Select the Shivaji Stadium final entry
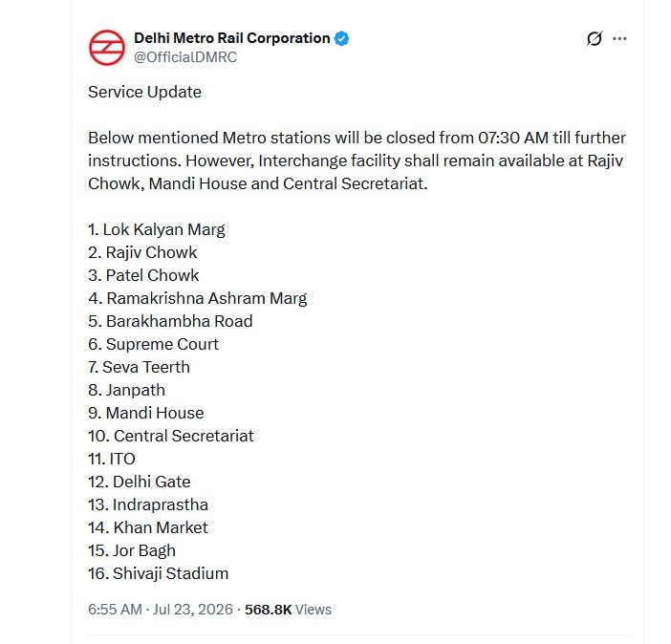Screen dimensions: 671x644 [159, 573]
